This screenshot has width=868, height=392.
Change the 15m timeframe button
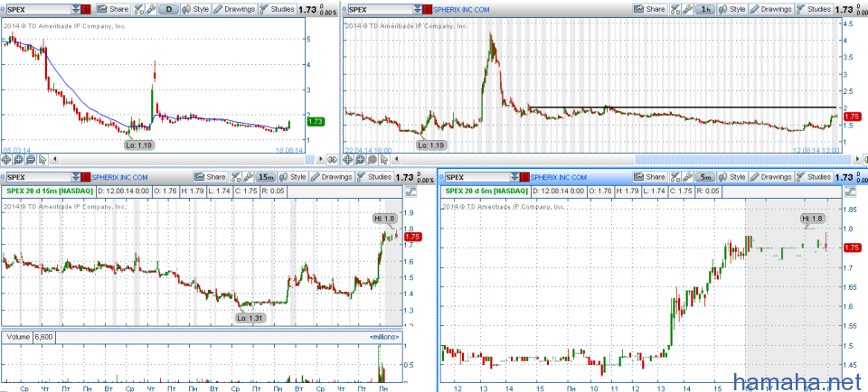coord(265,177)
